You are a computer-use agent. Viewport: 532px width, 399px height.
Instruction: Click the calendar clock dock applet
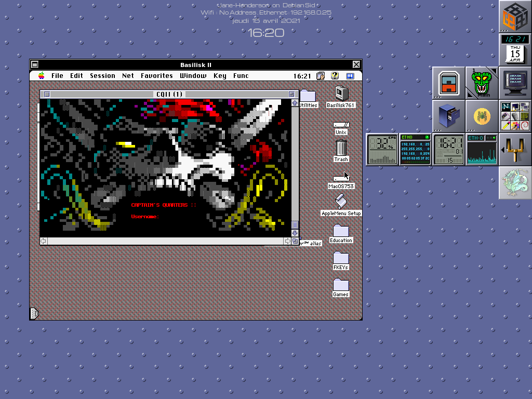coord(515,49)
